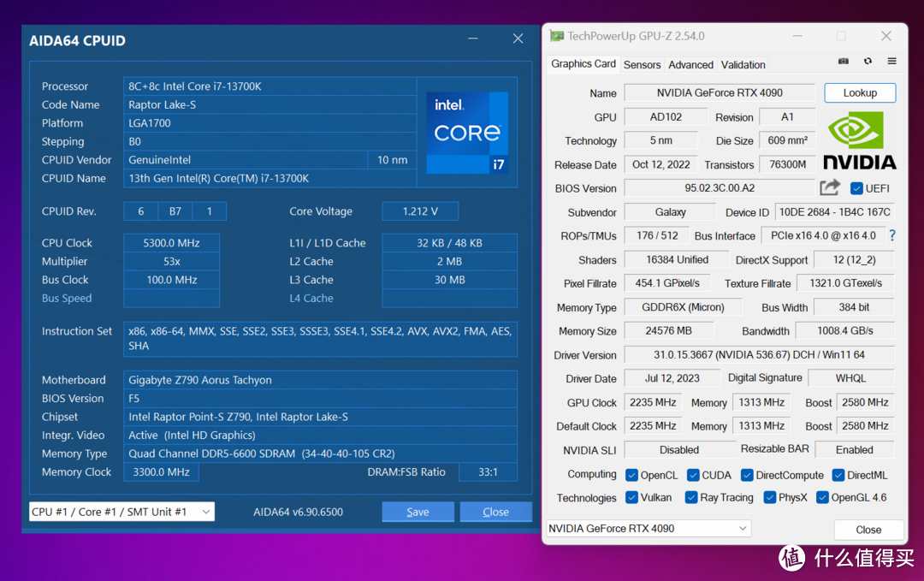Image resolution: width=924 pixels, height=581 pixels.
Task: Close the AIDA64 CPUID window via X
Action: click(518, 39)
